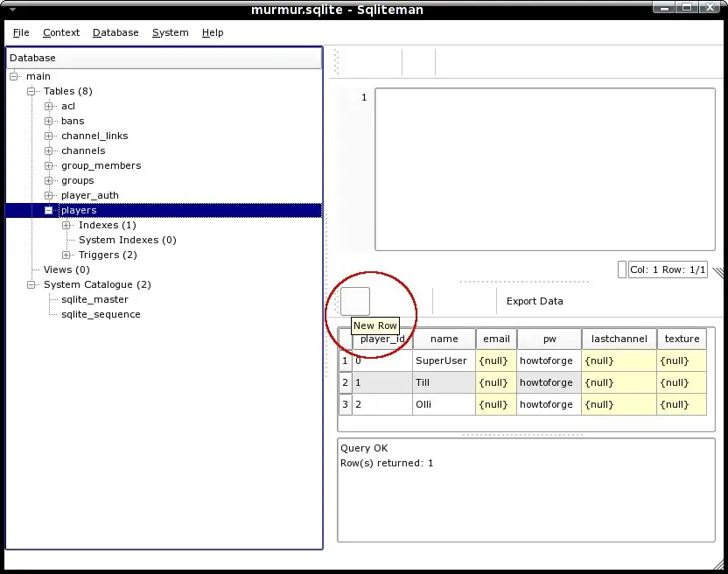Select the Views (0) item
This screenshot has height=574, width=728.
click(66, 269)
